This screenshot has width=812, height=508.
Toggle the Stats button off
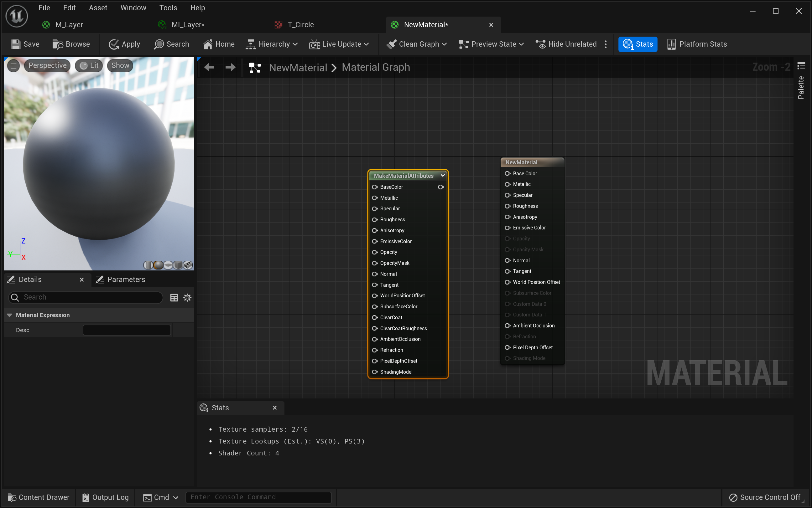pyautogui.click(x=638, y=44)
